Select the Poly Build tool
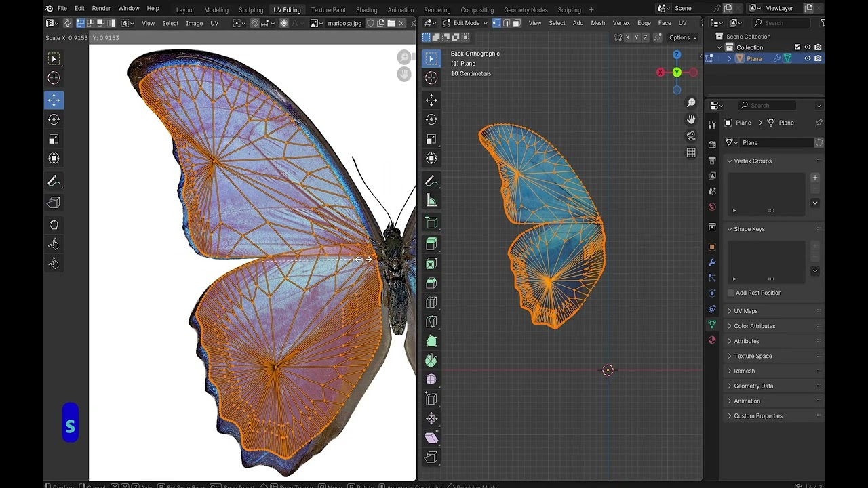 pyautogui.click(x=431, y=342)
